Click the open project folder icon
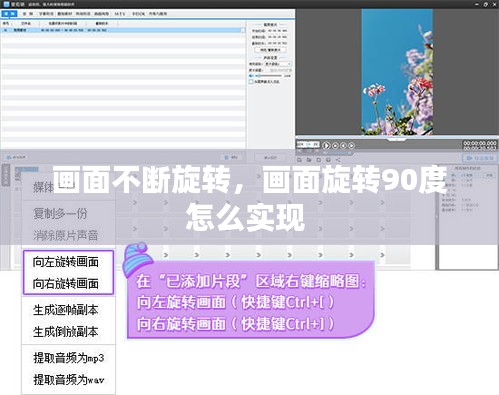The image size is (499, 395). [x=309, y=160]
